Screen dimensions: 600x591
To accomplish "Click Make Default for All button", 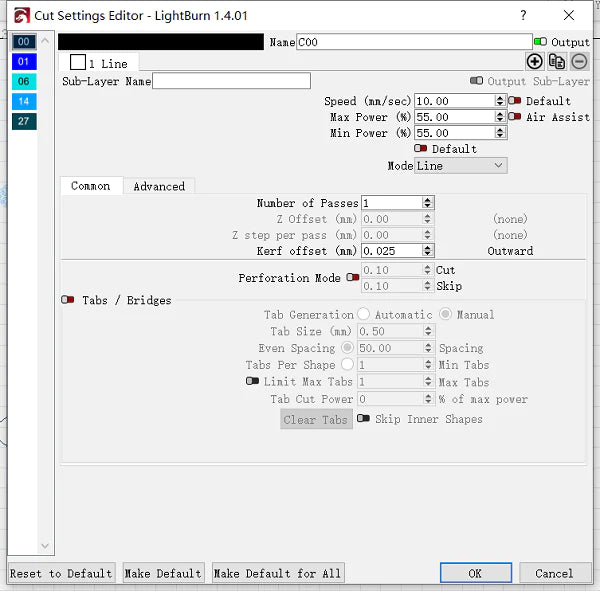I will (x=278, y=573).
